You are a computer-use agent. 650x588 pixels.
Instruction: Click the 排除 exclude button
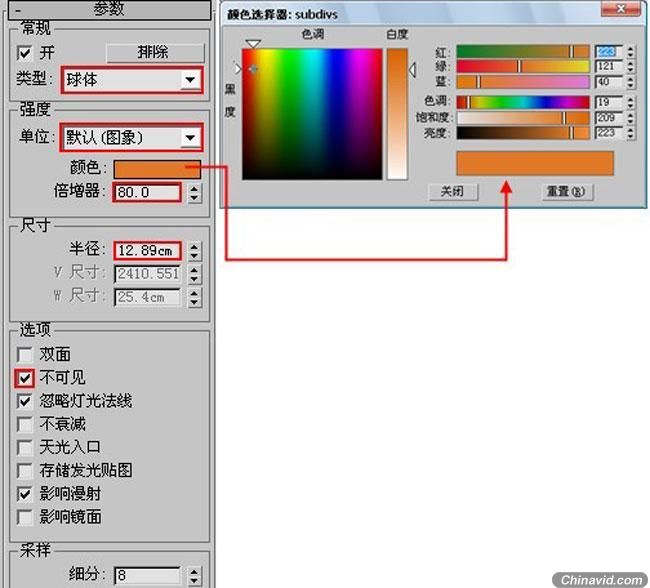click(x=155, y=53)
